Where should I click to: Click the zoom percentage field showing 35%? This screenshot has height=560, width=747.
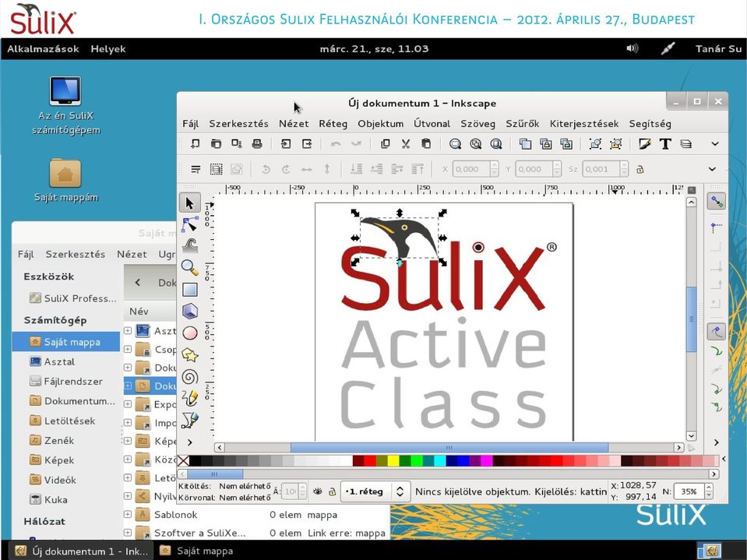(x=689, y=491)
